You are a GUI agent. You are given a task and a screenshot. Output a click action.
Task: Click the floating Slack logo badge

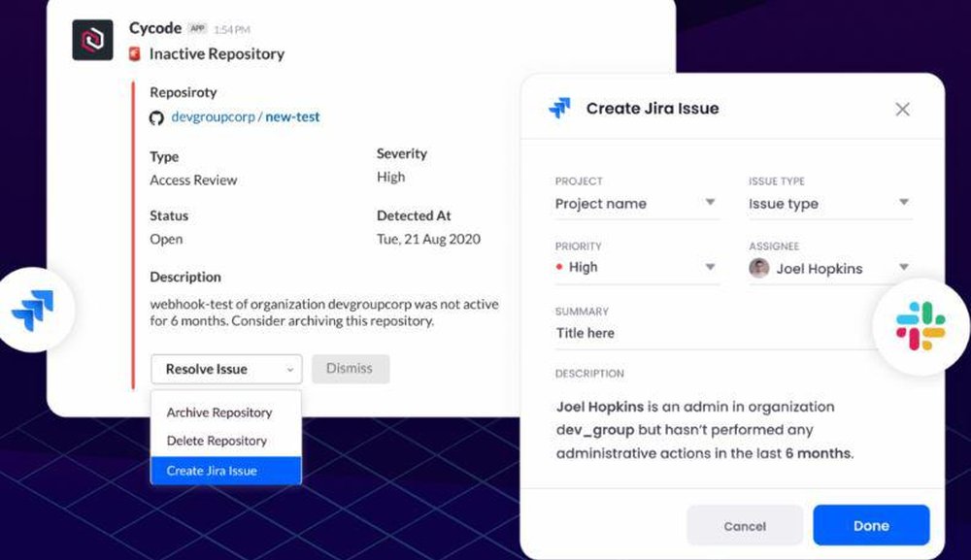(921, 326)
